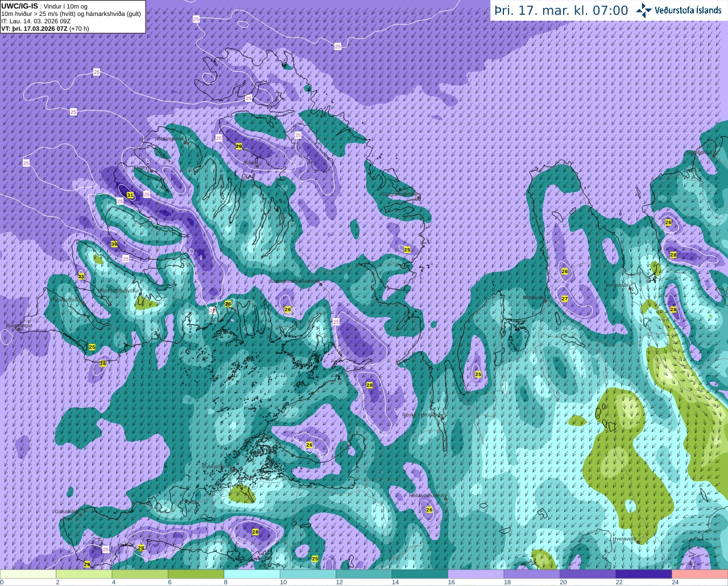
Task: Click the 10m hviður > 25 m/s description line
Action: 72,14
